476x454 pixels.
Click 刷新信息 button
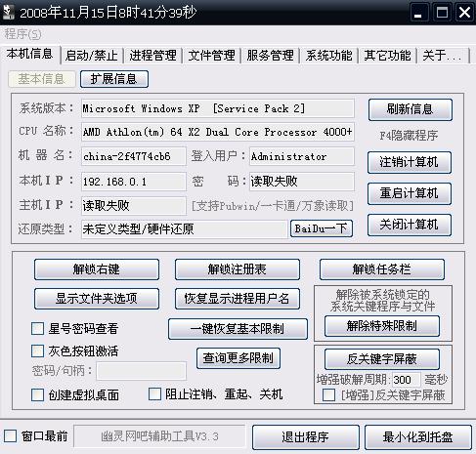pos(411,109)
